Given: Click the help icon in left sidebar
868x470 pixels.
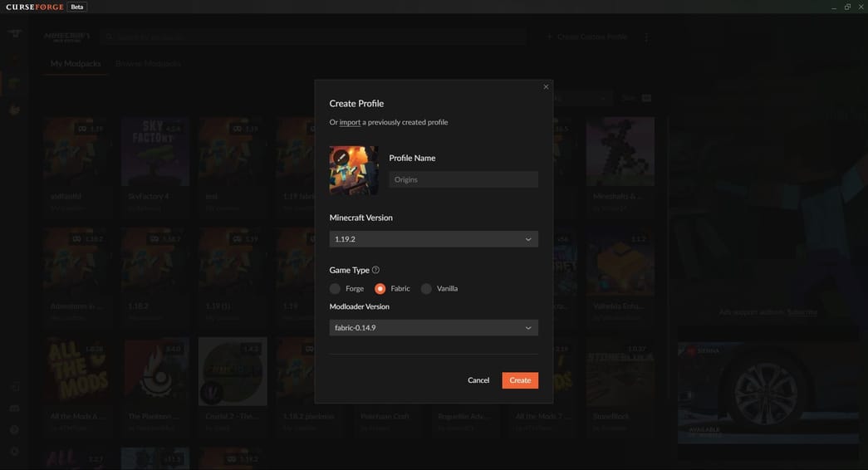Looking at the screenshot, I should click(14, 430).
